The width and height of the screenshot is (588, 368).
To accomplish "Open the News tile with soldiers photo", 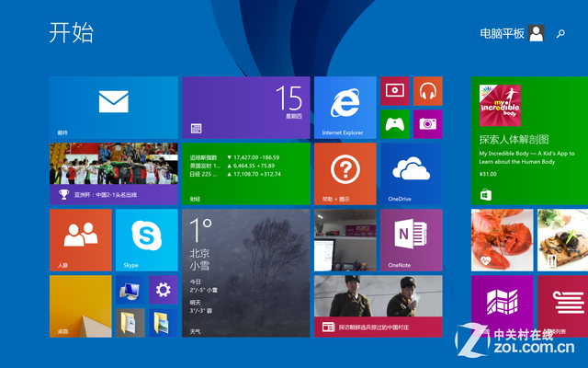I will click(378, 306).
